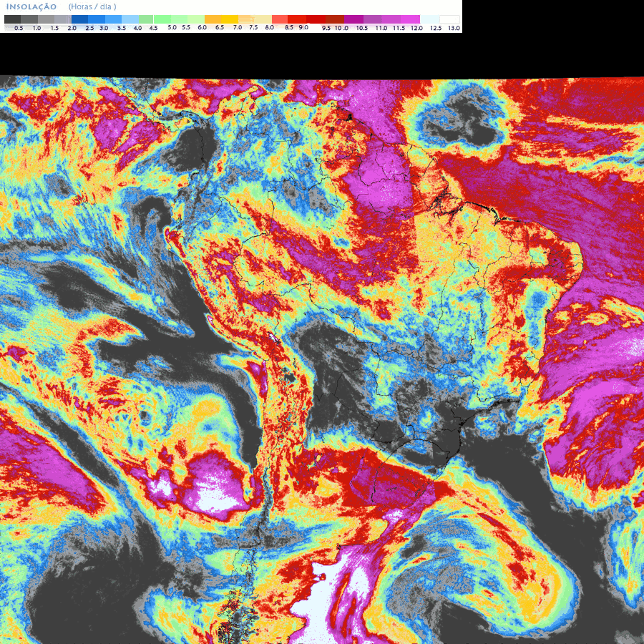
Task: Select the green swatch above the 4.5 label
Action: pyautogui.click(x=146, y=19)
